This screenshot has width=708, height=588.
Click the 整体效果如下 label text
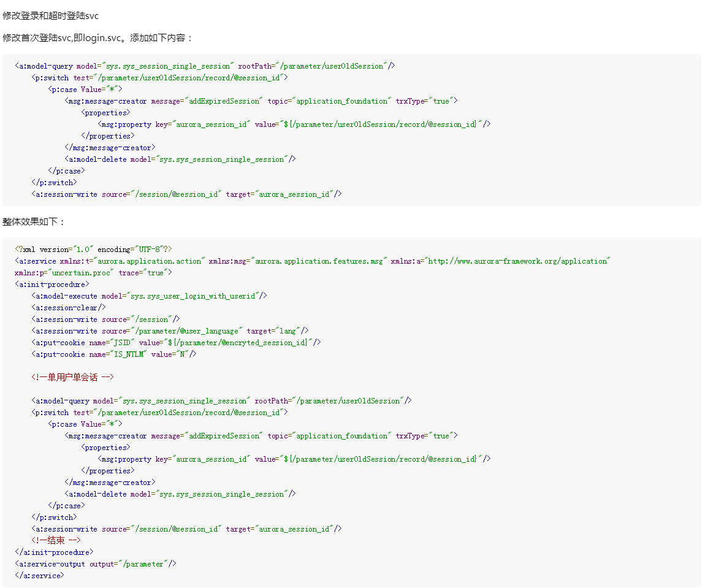click(x=34, y=222)
